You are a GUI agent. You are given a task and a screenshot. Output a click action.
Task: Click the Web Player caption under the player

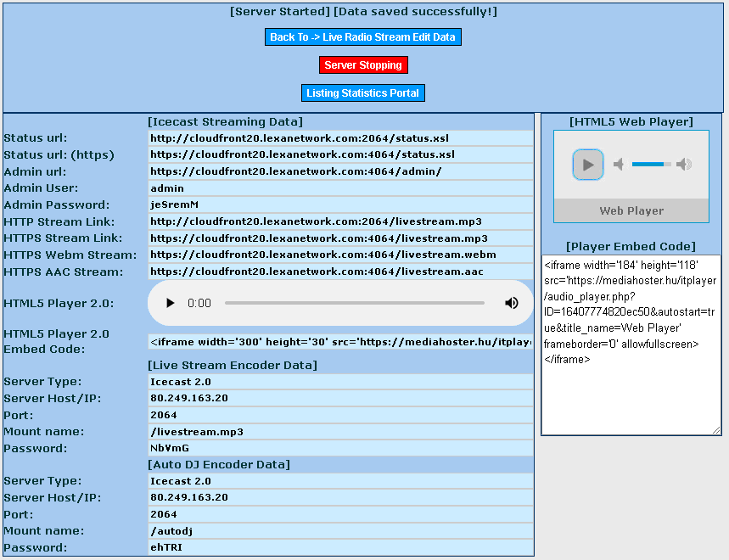[631, 210]
